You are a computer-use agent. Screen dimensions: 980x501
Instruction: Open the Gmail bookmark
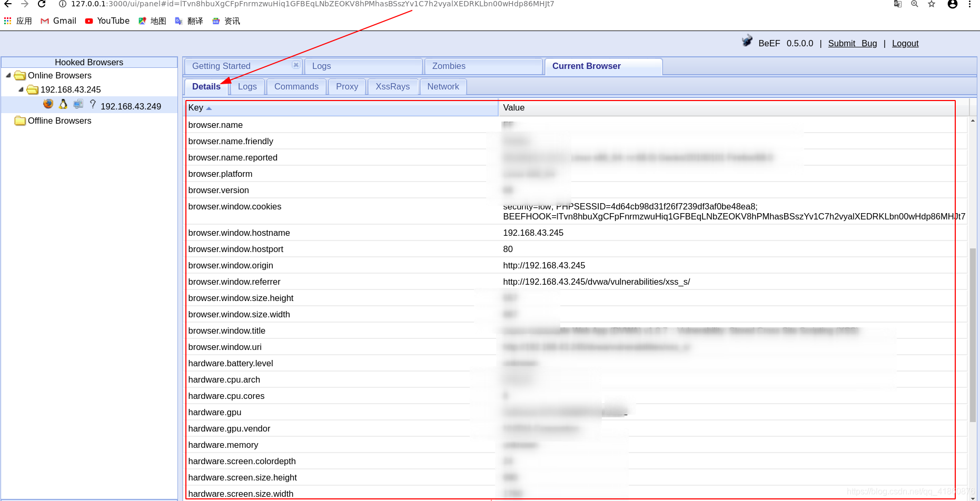[58, 21]
